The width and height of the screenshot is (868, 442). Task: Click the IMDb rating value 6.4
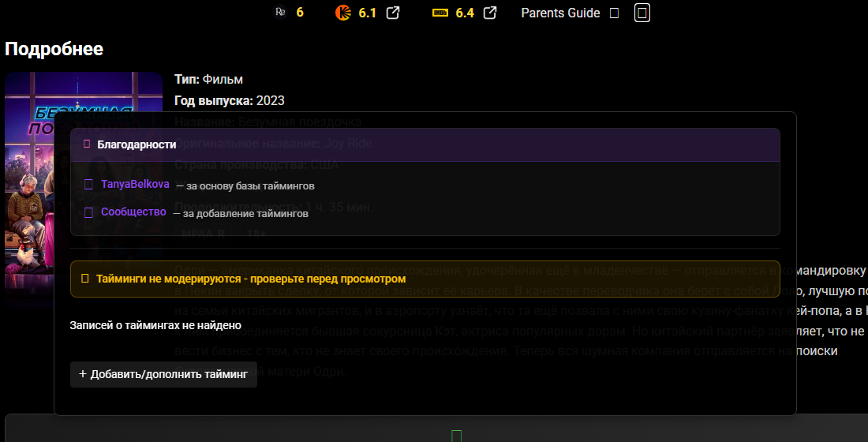465,13
